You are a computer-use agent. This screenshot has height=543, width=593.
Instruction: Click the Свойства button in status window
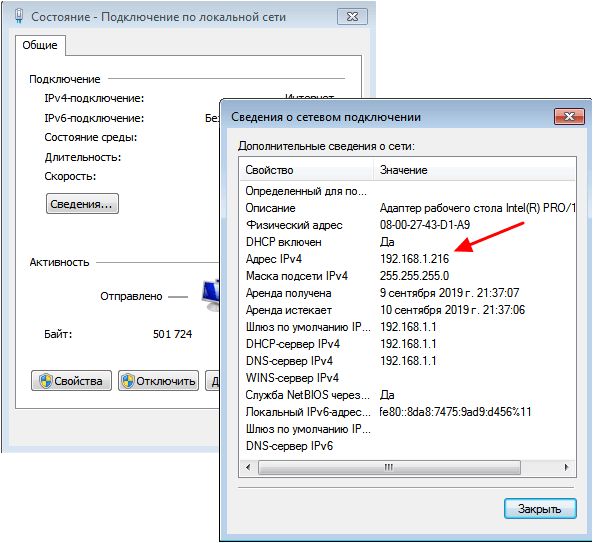coord(71,380)
